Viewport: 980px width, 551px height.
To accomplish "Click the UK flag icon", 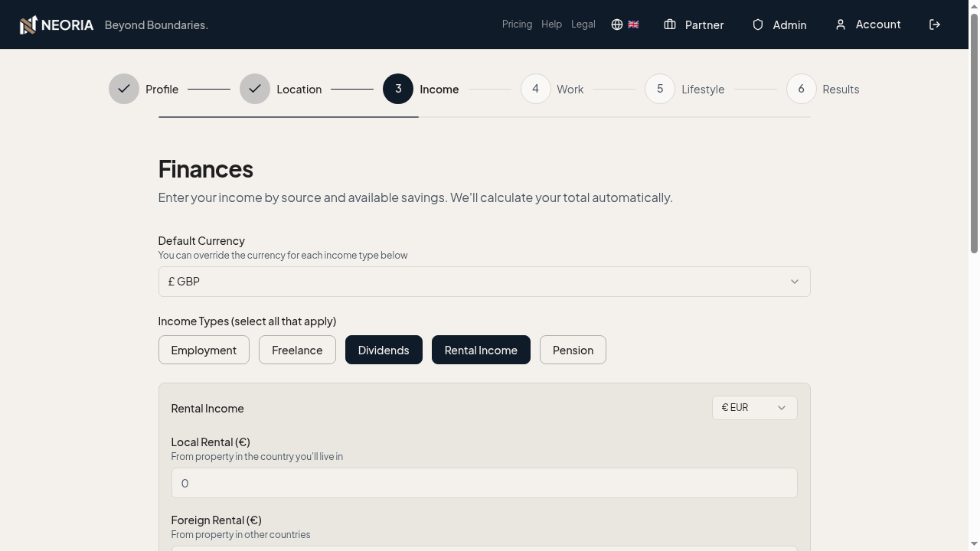I will click(x=633, y=24).
